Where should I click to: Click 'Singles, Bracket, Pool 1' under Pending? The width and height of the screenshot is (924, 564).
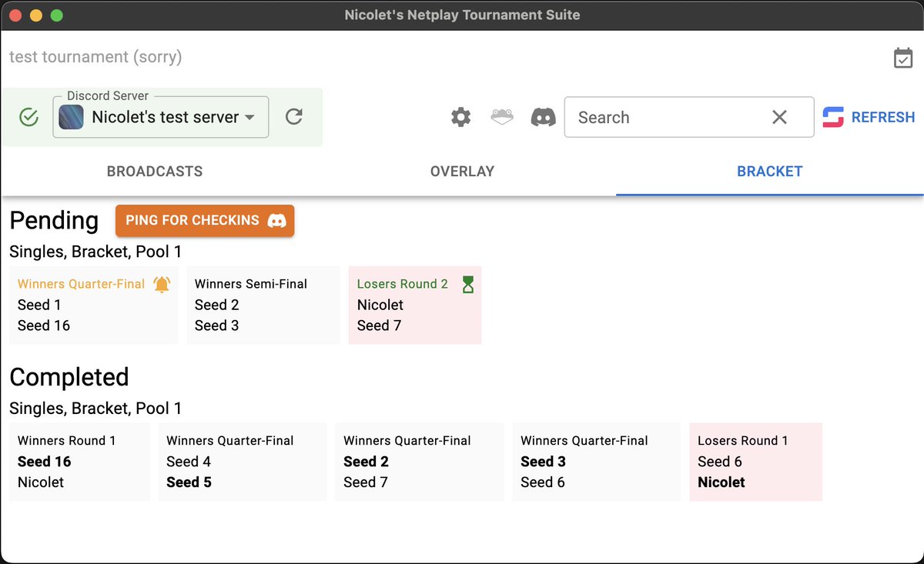tap(95, 252)
